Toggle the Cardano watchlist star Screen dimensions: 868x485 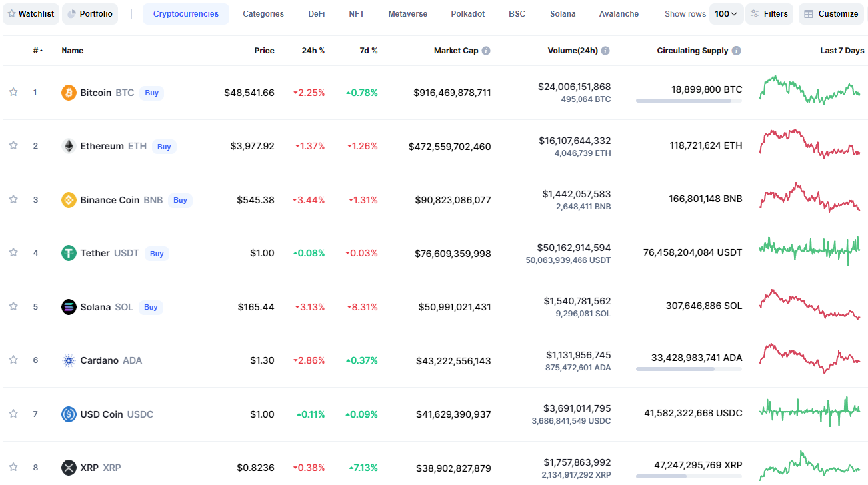(13, 360)
